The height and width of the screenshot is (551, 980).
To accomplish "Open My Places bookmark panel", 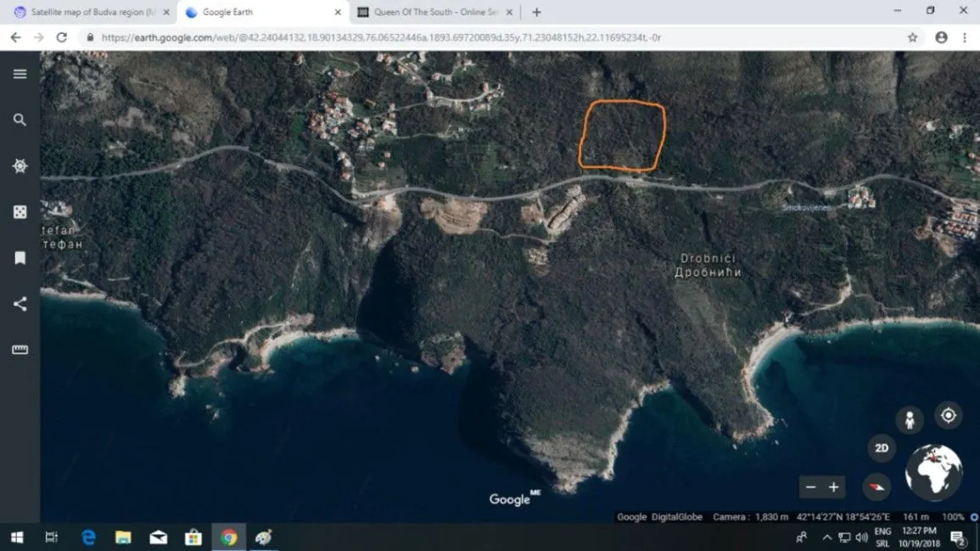I will [19, 257].
